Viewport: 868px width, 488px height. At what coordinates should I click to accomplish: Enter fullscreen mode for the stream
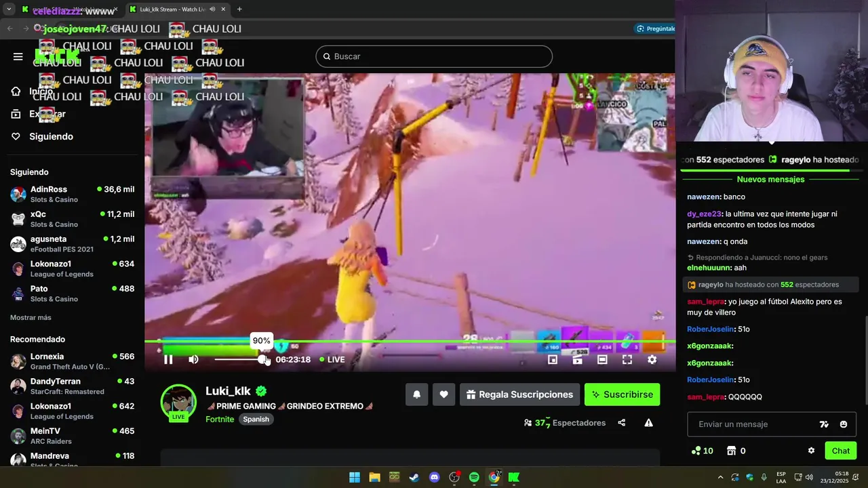tap(627, 360)
